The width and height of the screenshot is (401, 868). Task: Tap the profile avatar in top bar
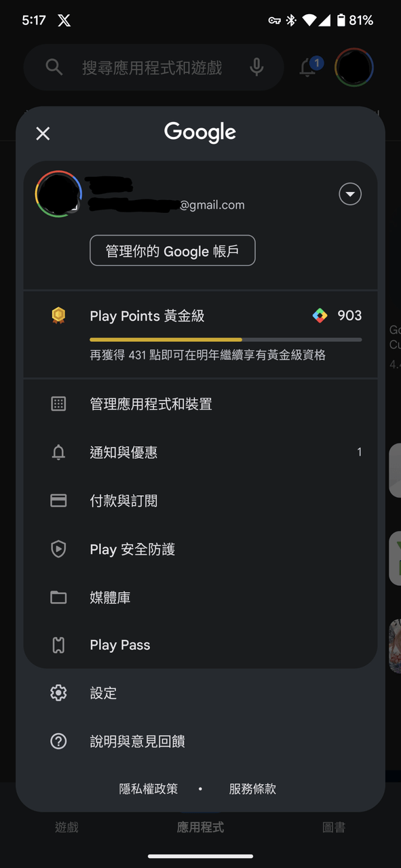click(354, 67)
